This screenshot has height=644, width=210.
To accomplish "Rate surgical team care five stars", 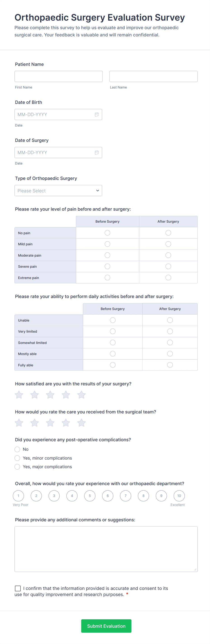I will click(81, 422).
